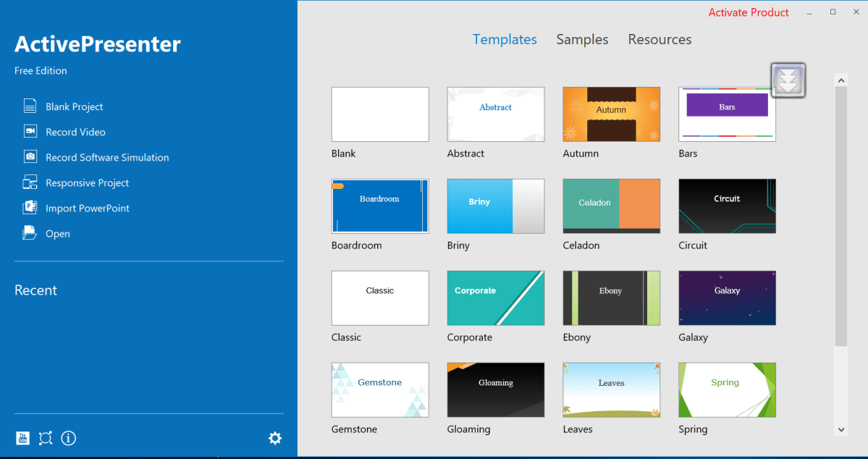Click the scrollbar up arrow
The height and width of the screenshot is (459, 868).
coord(841,80)
